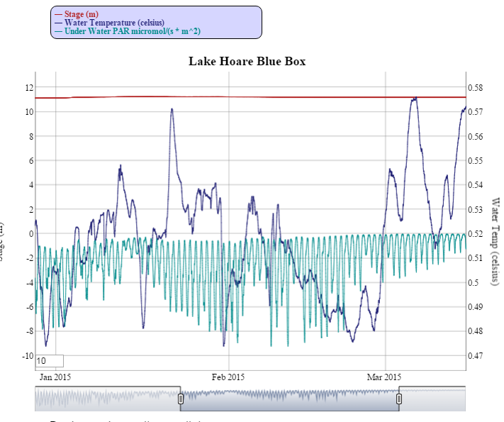Click the Jan 2015 x-axis label
Screen dimensions: 504x422
click(x=55, y=377)
